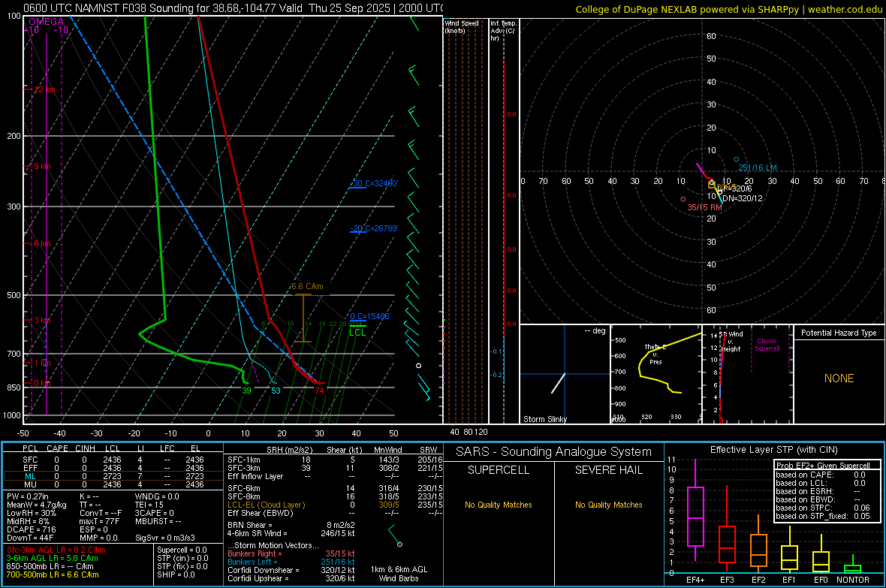886x588 pixels.
Task: Click the Storm Slinky panel label
Action: coord(544,419)
